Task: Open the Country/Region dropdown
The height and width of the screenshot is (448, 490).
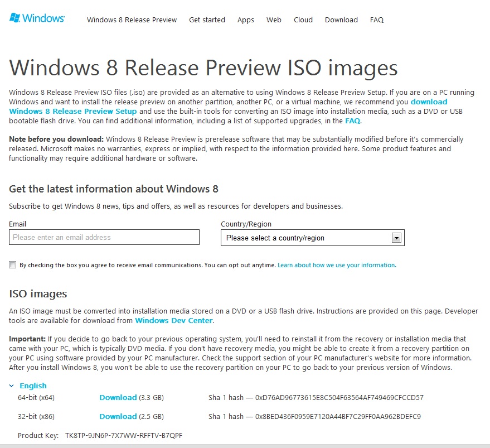Action: tap(313, 238)
